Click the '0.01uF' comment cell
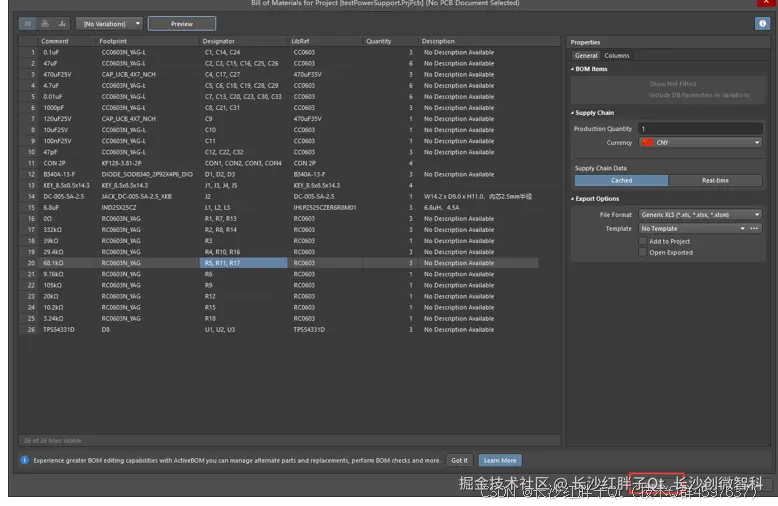 coord(67,97)
